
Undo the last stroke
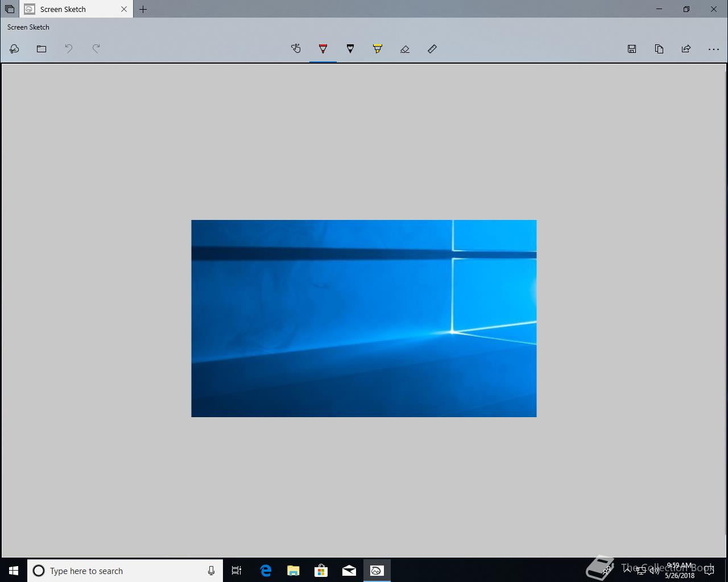[69, 49]
